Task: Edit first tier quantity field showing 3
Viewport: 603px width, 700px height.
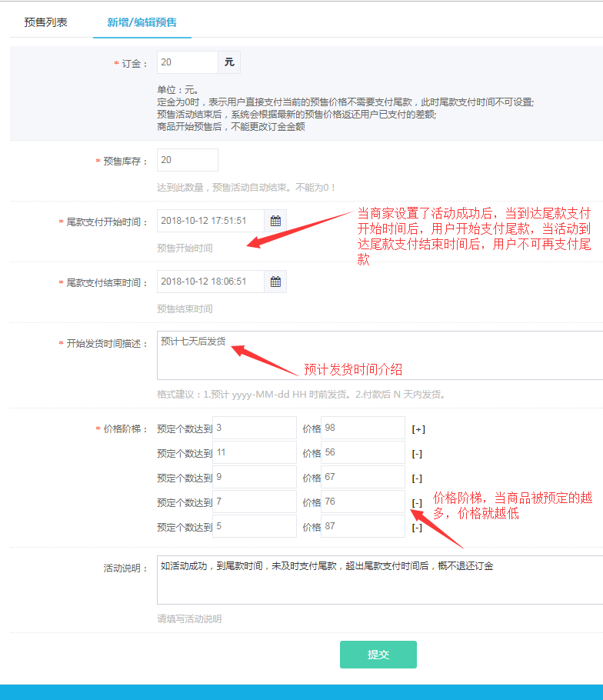Action: click(254, 428)
